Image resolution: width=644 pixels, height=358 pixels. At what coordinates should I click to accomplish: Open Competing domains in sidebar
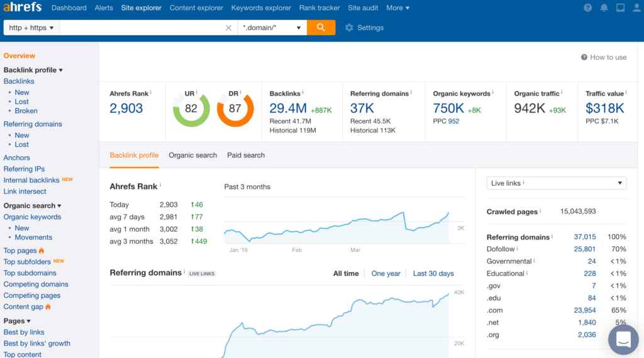pyautogui.click(x=36, y=284)
